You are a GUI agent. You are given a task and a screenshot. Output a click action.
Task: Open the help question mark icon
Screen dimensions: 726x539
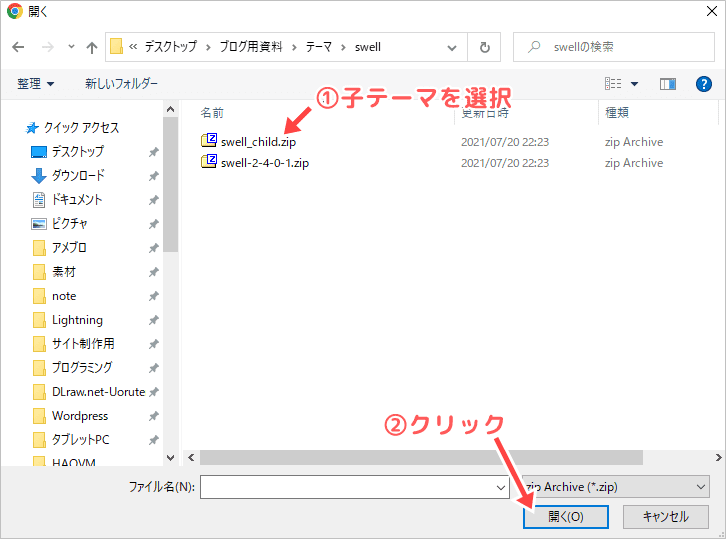[703, 84]
